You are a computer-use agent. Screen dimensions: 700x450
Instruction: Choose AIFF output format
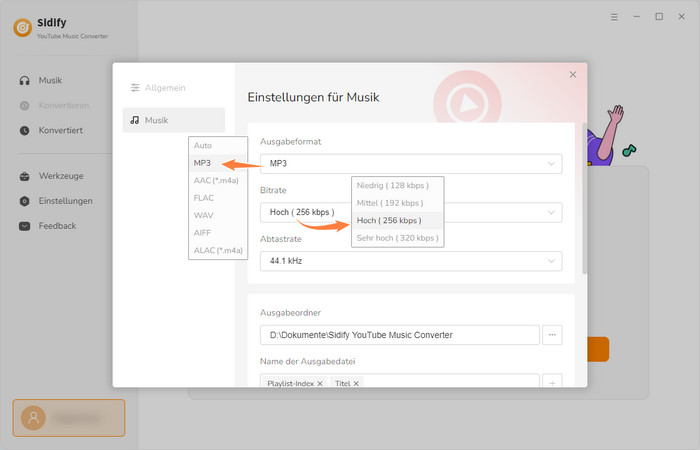coord(218,233)
